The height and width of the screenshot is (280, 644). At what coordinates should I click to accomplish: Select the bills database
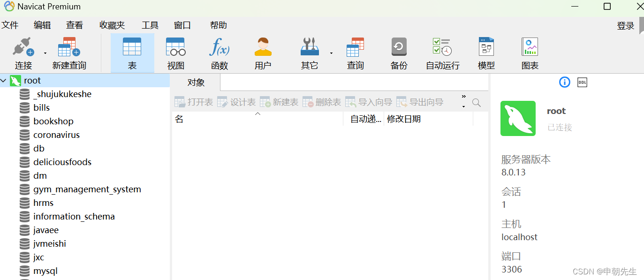[x=41, y=108]
